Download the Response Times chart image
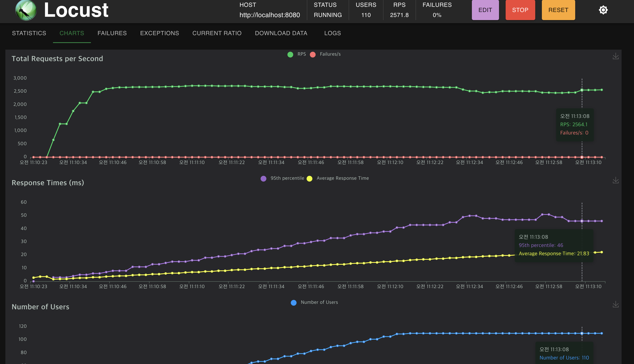Image resolution: width=634 pixels, height=364 pixels. click(x=616, y=180)
